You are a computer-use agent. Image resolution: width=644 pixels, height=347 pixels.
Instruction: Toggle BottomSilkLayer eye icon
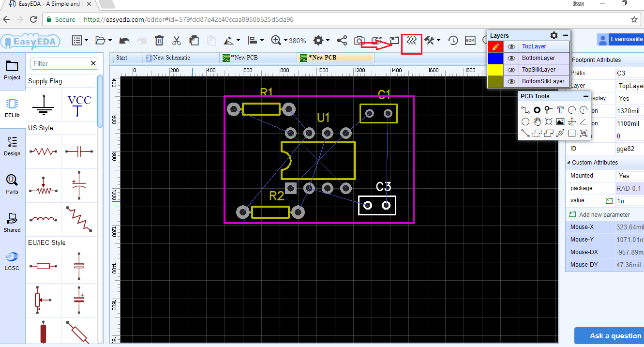coord(511,81)
